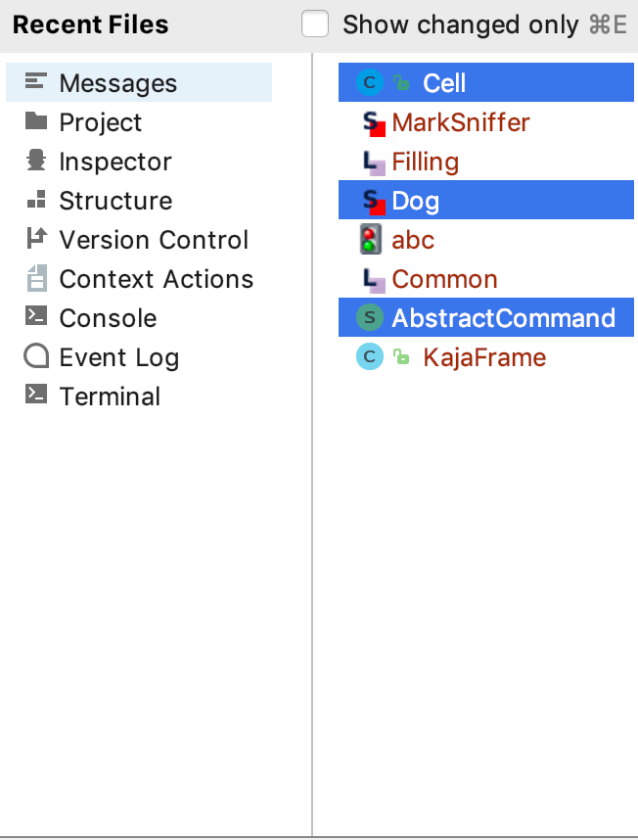Image resolution: width=638 pixels, height=840 pixels.
Task: Click the class icon next to Cell
Action: pyautogui.click(x=369, y=83)
